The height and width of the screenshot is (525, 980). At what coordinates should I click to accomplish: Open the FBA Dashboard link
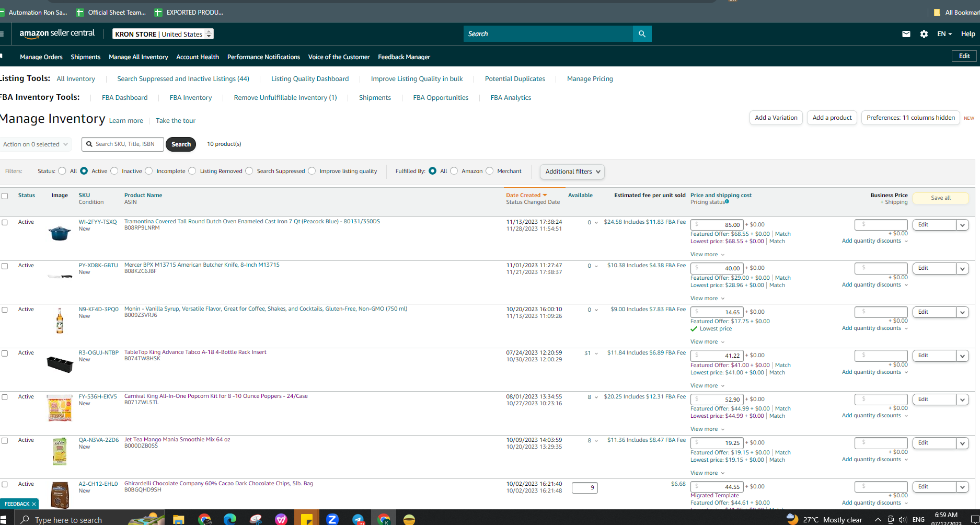[124, 98]
